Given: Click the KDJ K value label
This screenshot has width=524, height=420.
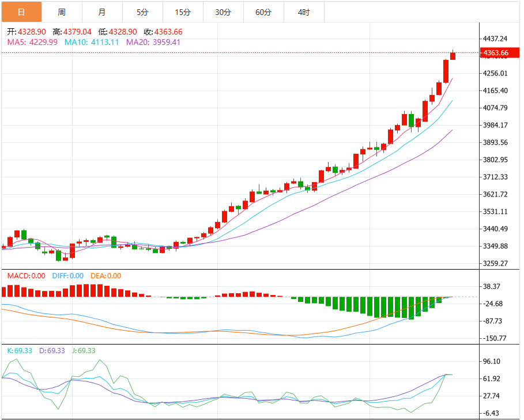Looking at the screenshot, I should [x=18, y=350].
